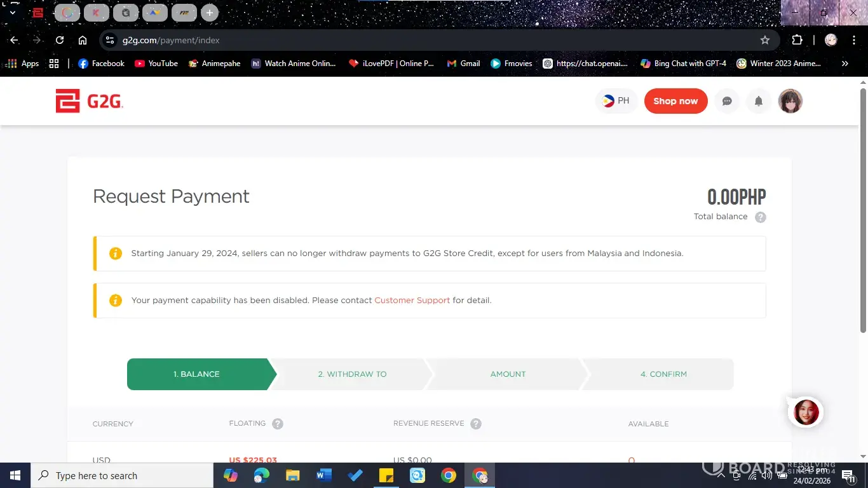
Task: Switch to the tab with the blue-yellow triangle icon
Action: pos(155,13)
